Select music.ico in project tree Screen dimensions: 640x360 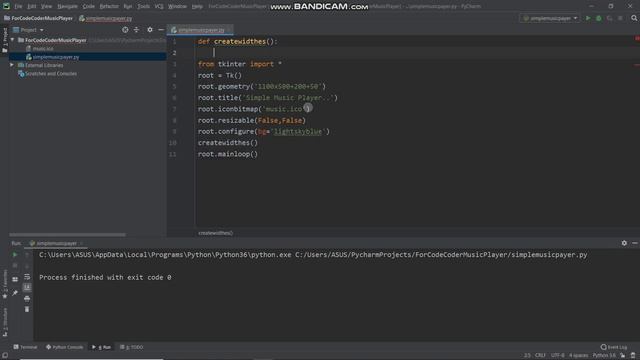click(x=40, y=49)
